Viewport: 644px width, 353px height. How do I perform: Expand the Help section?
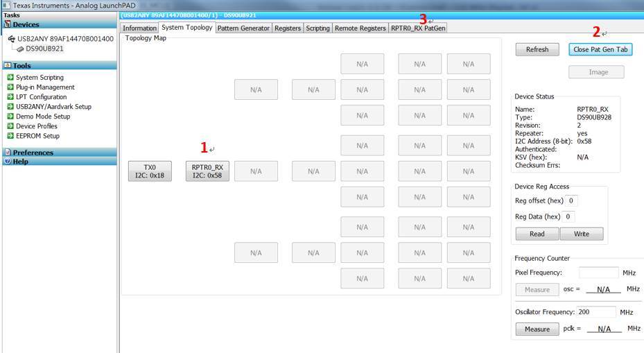60,162
